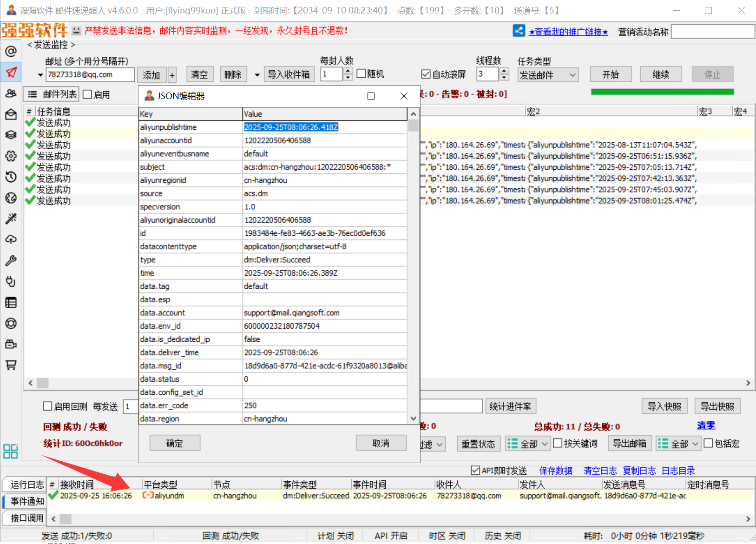Click the contacts group icon in sidebar

point(11,93)
